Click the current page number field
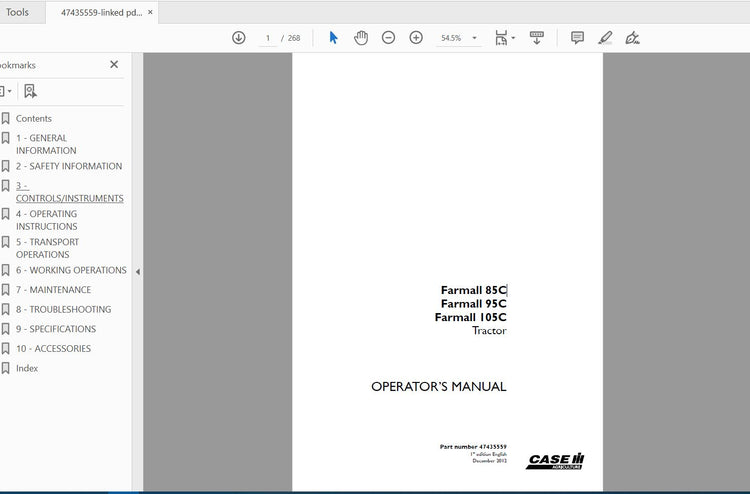This screenshot has width=750, height=494. (x=268, y=38)
